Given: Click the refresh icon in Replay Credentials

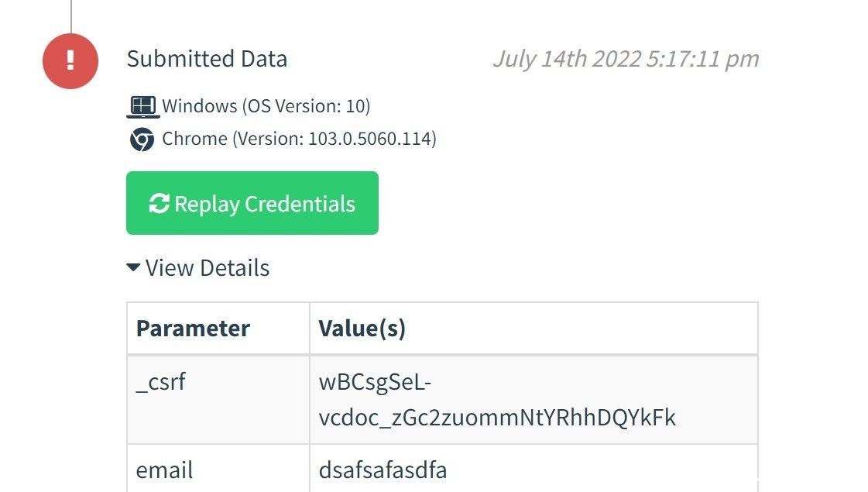Looking at the screenshot, I should (159, 203).
